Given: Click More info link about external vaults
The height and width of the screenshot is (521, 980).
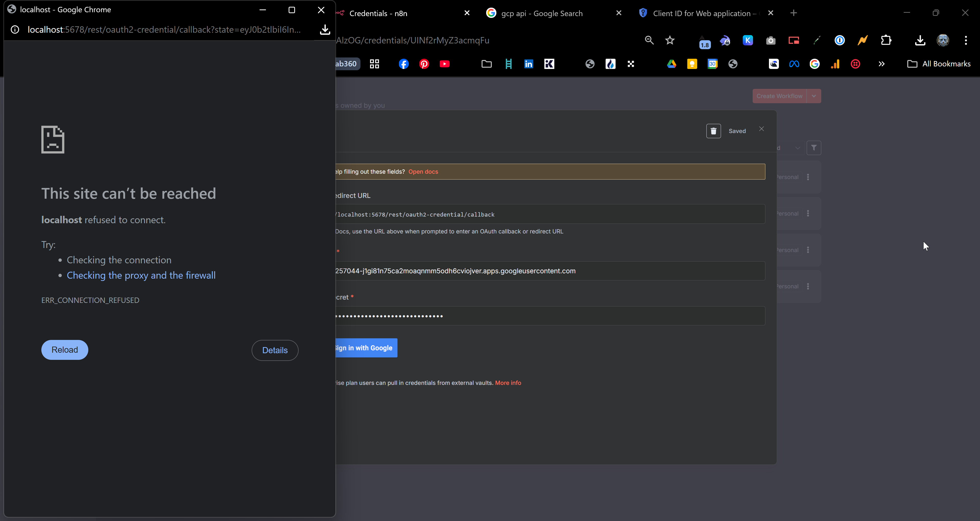Looking at the screenshot, I should click(508, 383).
